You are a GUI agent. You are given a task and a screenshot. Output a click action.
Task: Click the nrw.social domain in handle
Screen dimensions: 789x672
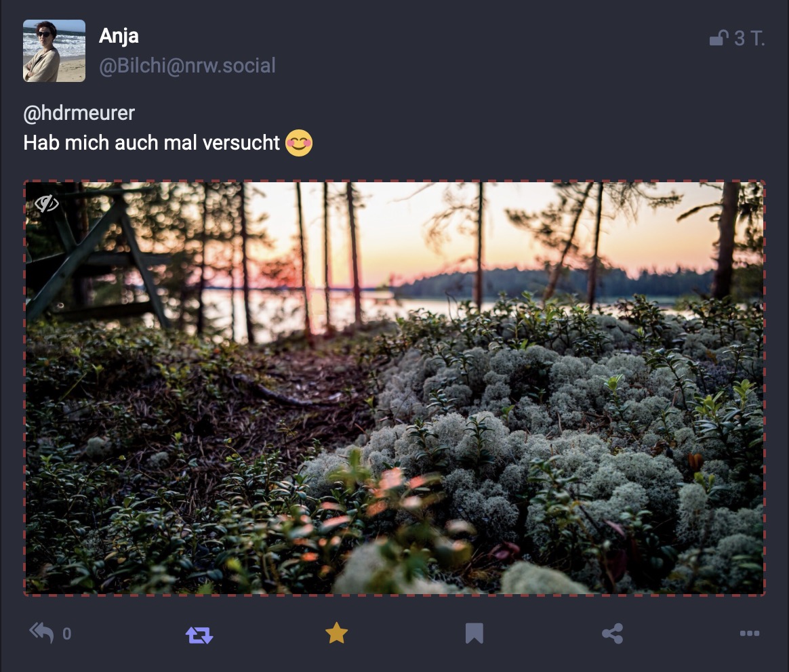pyautogui.click(x=230, y=66)
